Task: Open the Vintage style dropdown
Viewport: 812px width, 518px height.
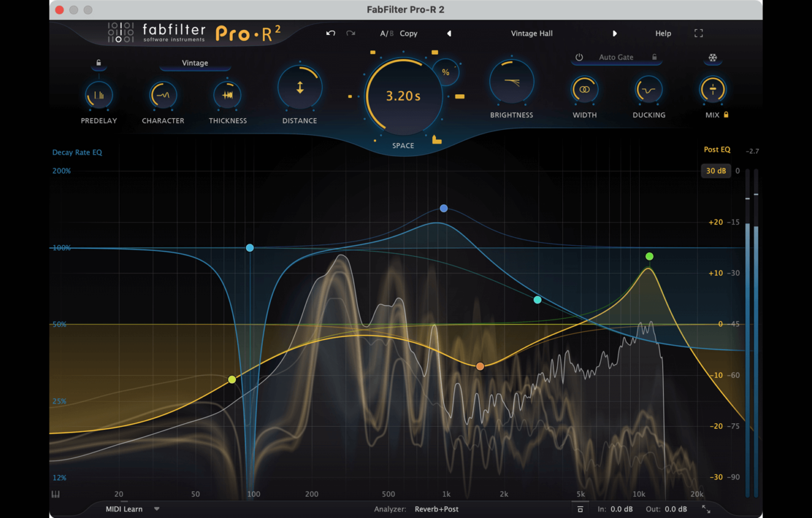Action: [x=195, y=63]
